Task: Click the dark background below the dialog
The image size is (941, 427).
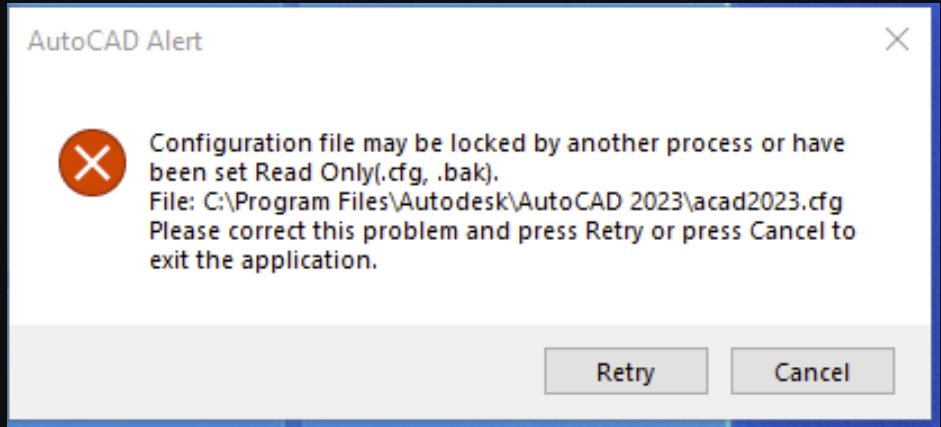Action: click(470, 420)
